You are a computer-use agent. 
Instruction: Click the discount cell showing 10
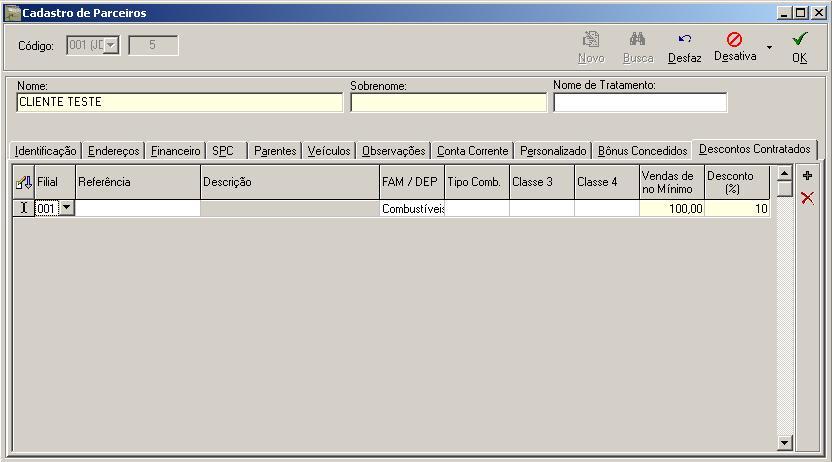click(x=737, y=208)
